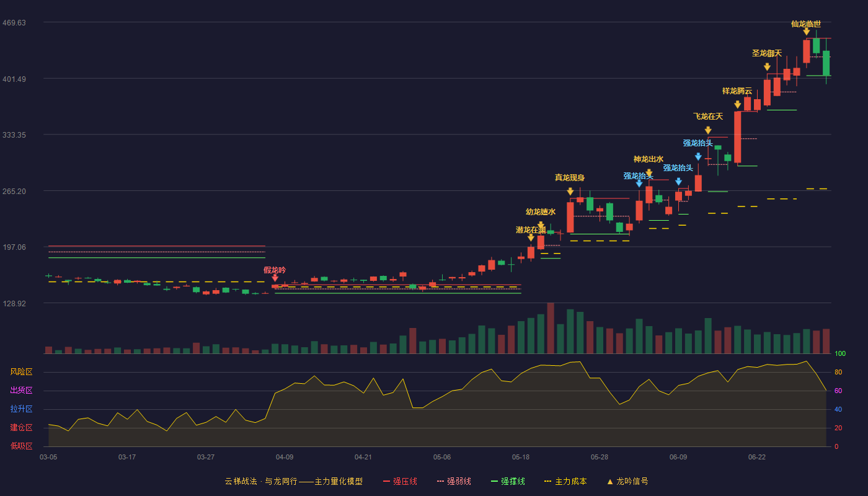Click the earliest 强龙抬头 blue arrow
Viewport: 868px width, 496px height.
pyautogui.click(x=639, y=184)
